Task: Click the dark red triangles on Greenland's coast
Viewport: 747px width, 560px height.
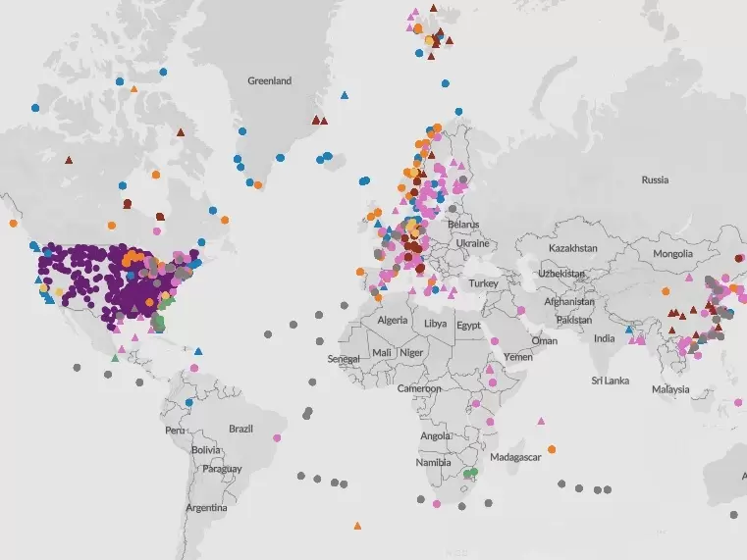Action: click(x=320, y=120)
